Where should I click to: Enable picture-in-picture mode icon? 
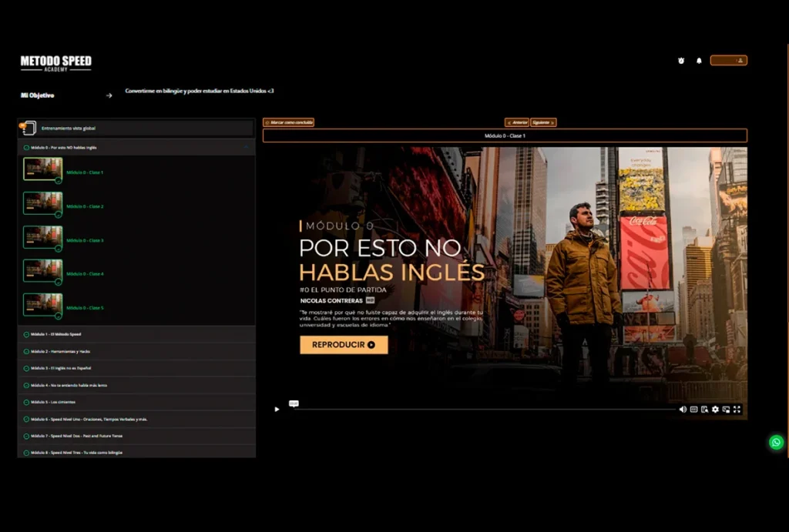click(x=726, y=410)
